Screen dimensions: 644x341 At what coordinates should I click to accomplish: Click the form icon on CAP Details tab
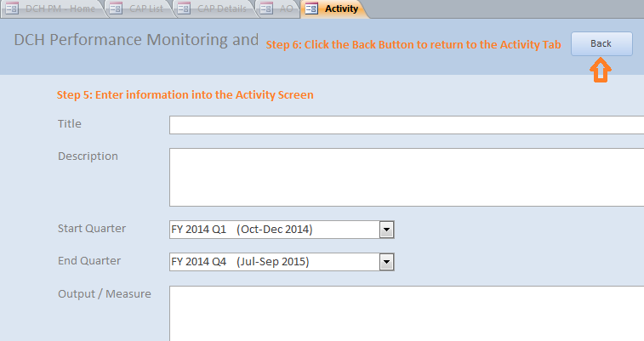point(184,9)
